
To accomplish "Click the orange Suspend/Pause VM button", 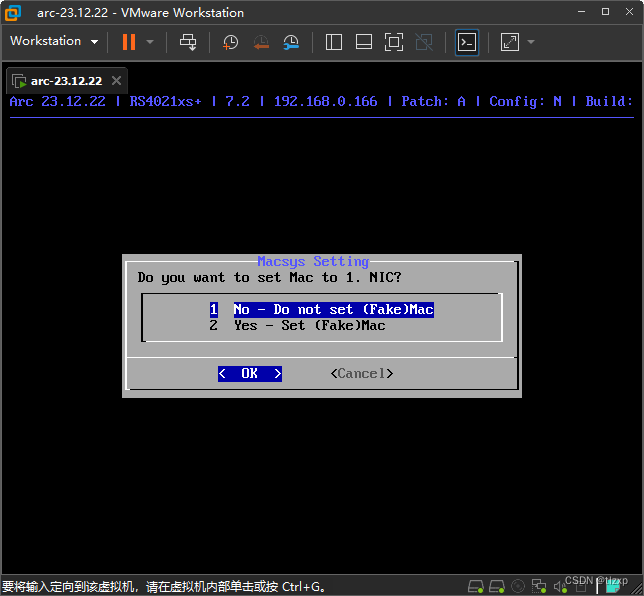I will click(129, 41).
